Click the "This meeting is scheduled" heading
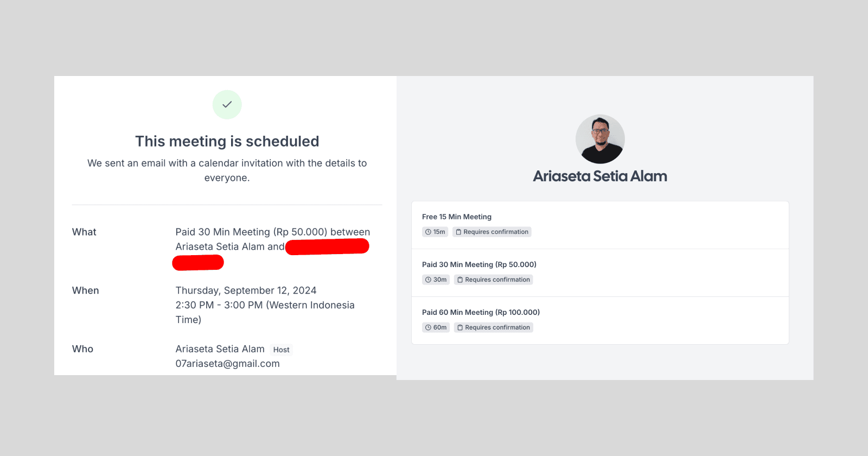Viewport: 868px width, 456px height. point(227,142)
